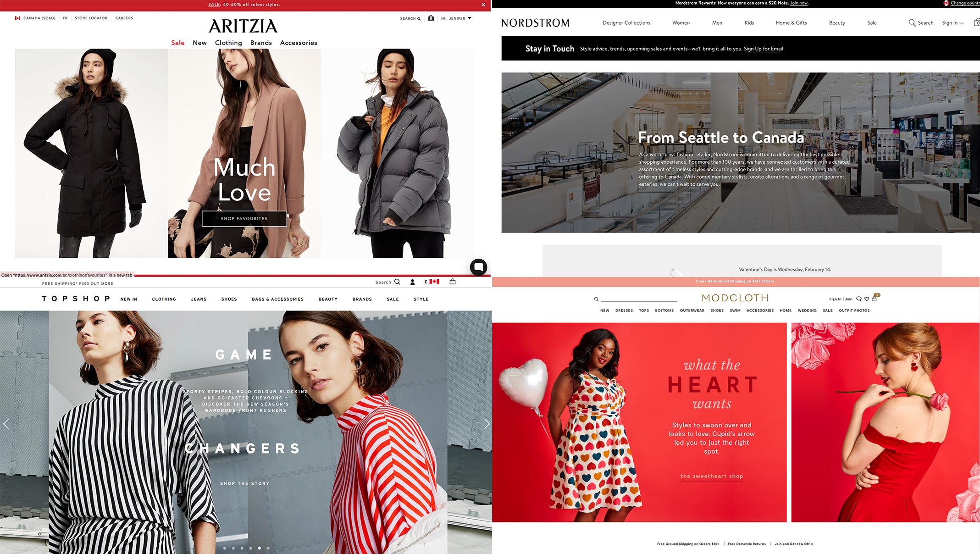The width and height of the screenshot is (980, 554).
Task: Click Topshop currency and Canada flag selector
Action: [x=432, y=282]
